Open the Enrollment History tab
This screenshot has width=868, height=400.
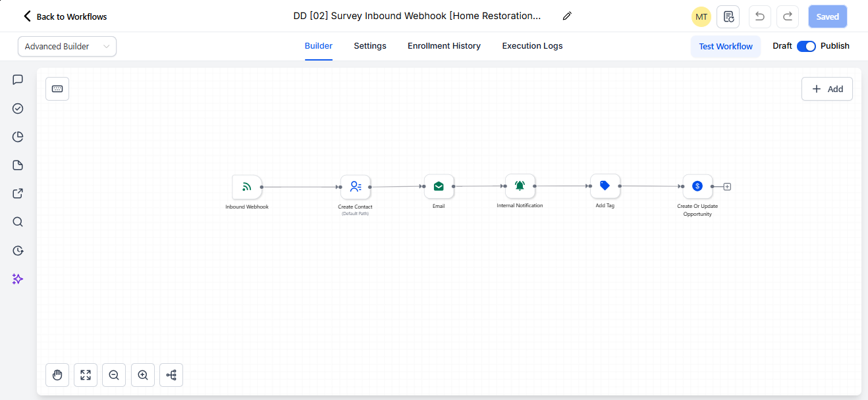coord(444,46)
